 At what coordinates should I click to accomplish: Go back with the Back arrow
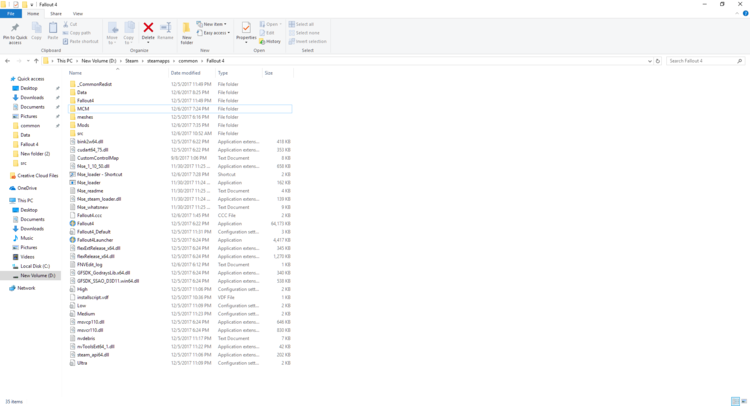[x=7, y=61]
